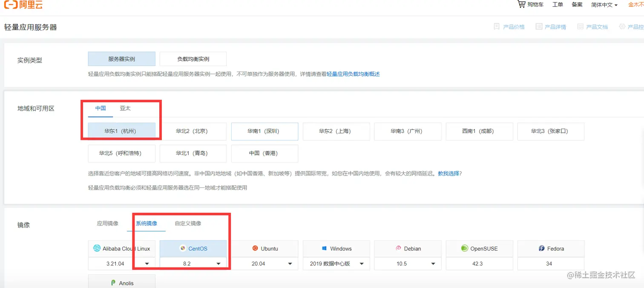Click the Ubuntu logo icon
The width and height of the screenshot is (644, 288).
pos(255,248)
